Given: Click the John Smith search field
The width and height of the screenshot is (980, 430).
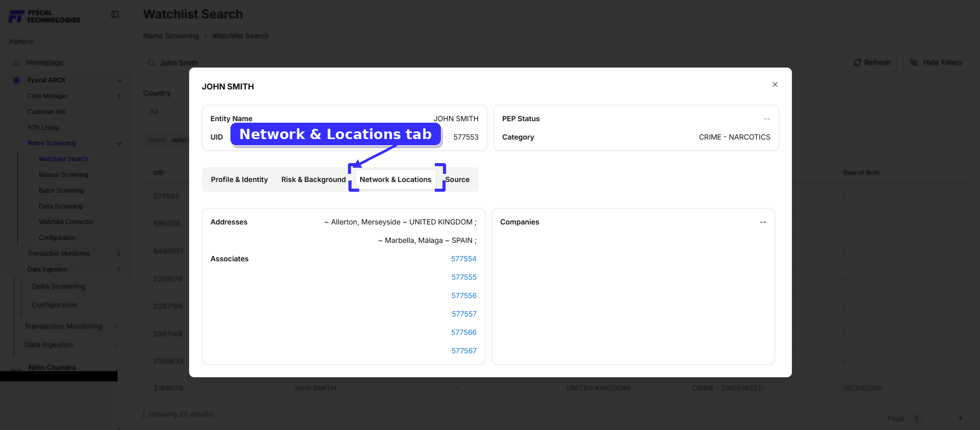Looking at the screenshot, I should point(245,62).
